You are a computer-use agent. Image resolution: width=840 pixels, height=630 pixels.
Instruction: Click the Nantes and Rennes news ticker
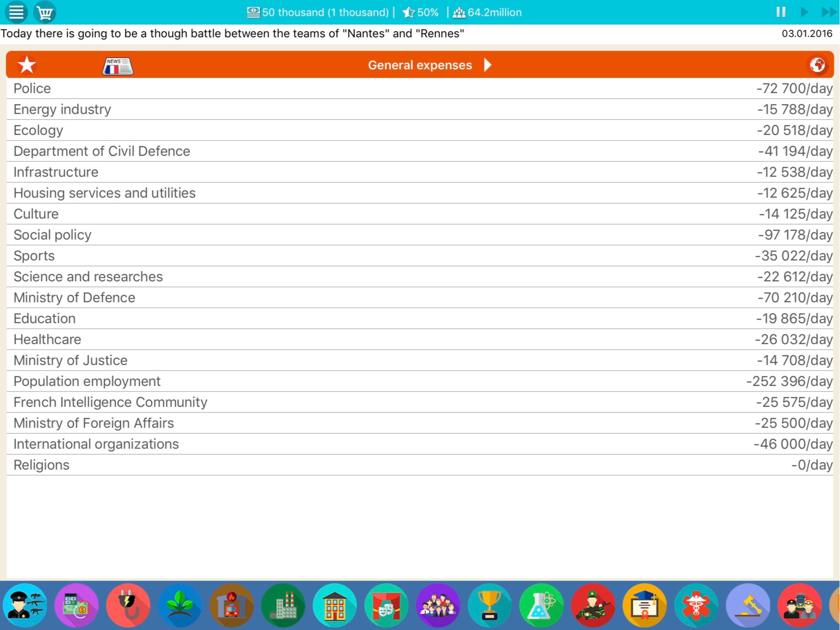point(232,34)
